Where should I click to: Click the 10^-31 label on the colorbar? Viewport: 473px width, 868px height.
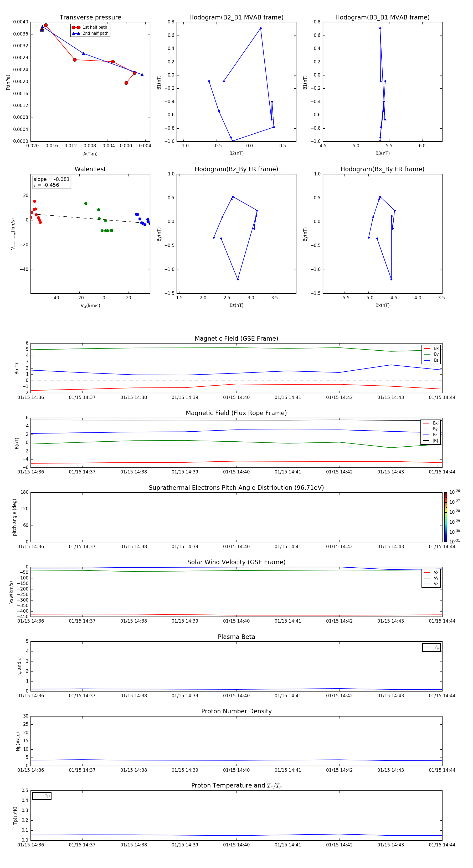455,542
